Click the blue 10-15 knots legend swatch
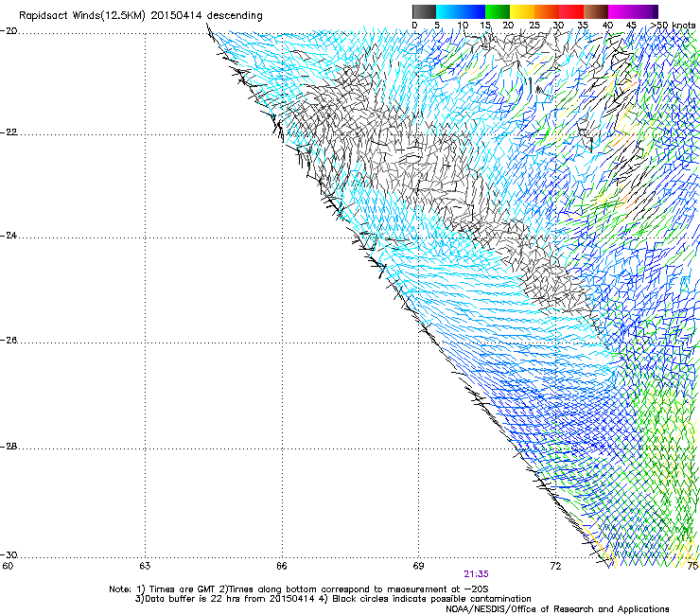 pyautogui.click(x=473, y=11)
